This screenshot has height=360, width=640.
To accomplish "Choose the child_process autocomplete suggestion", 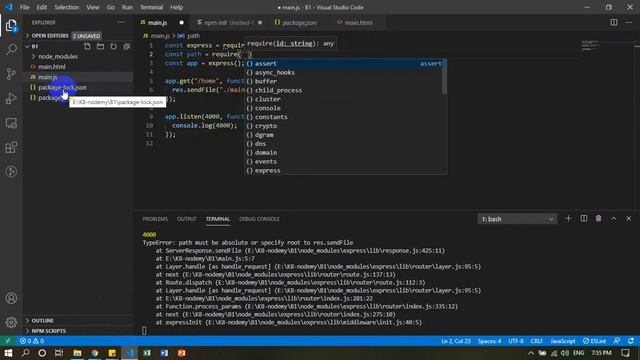I will [343, 90].
